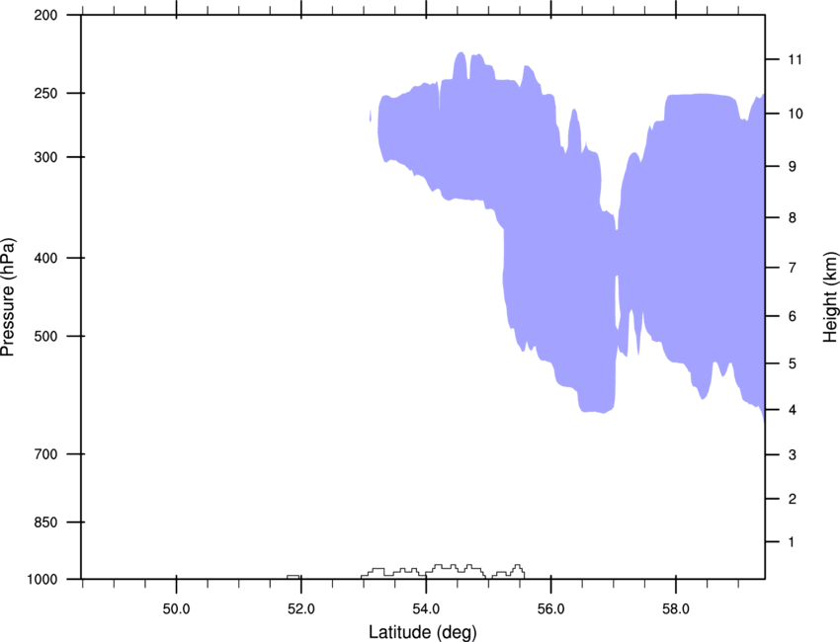Click the 300 pressure tick label

pos(45,157)
